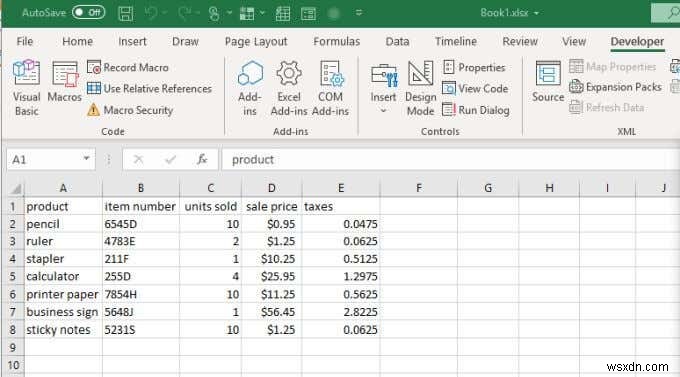Switch to the View tab
Viewport: 680px width, 377px height.
click(x=574, y=41)
